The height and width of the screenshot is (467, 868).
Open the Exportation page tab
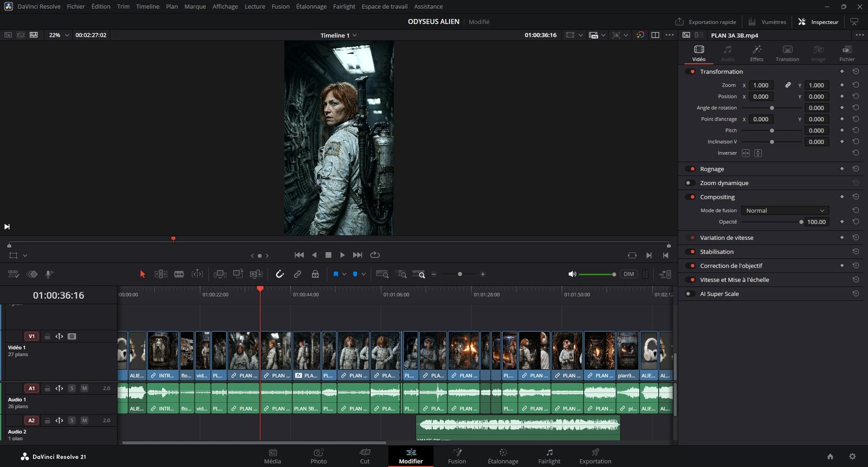595,456
